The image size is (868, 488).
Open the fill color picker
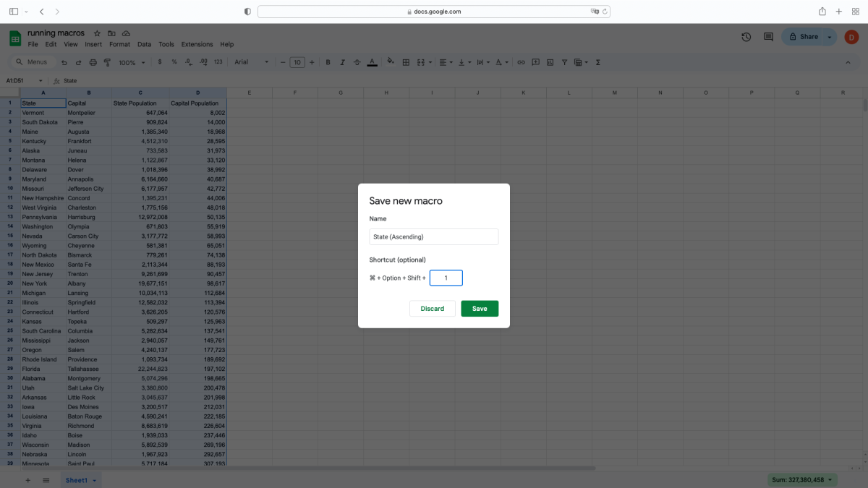(x=389, y=62)
